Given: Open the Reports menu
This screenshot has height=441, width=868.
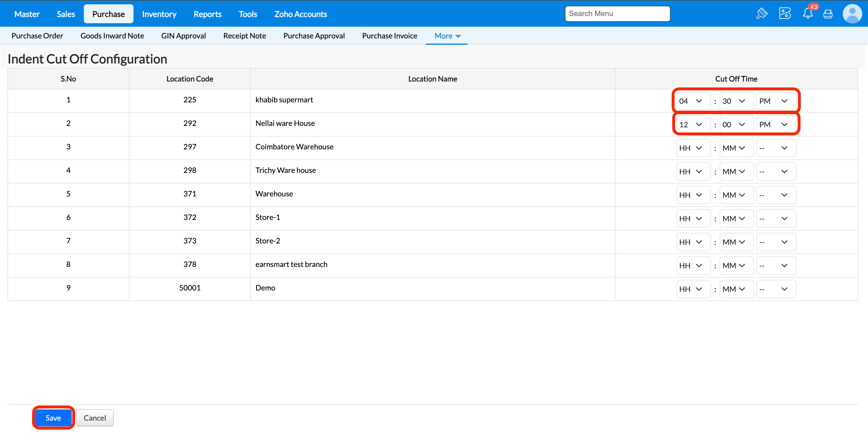Looking at the screenshot, I should [x=207, y=14].
